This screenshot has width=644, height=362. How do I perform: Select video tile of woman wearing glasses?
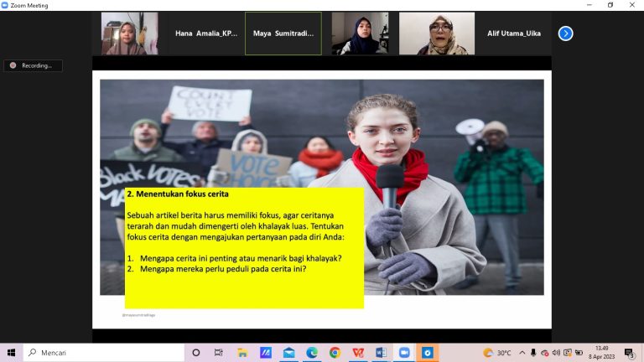(x=437, y=34)
